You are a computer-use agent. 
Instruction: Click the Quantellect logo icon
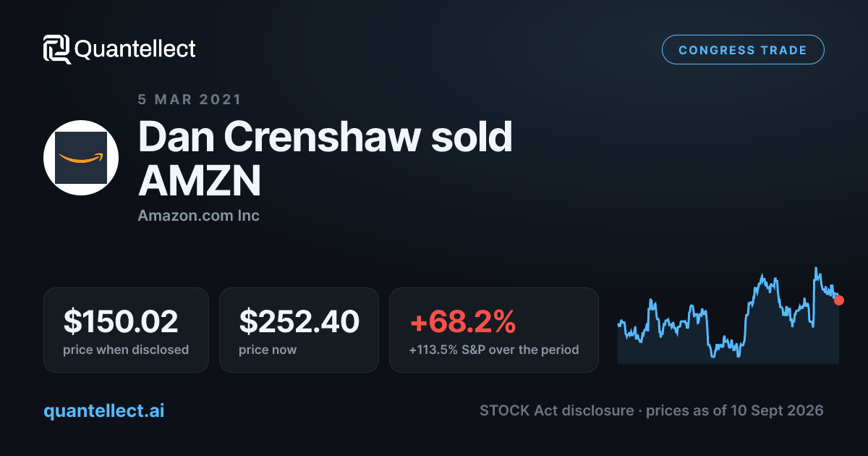coord(57,49)
